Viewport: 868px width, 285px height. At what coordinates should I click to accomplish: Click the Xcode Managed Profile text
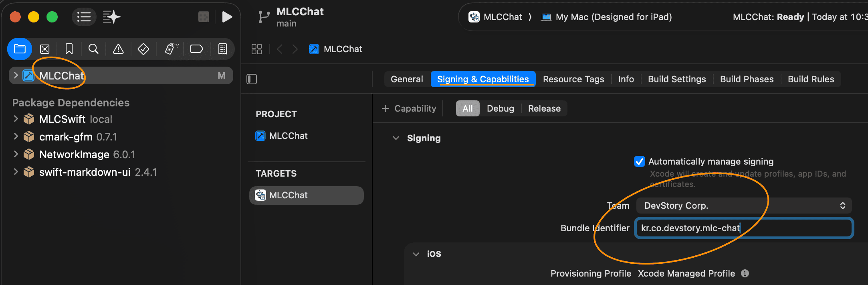click(x=686, y=273)
